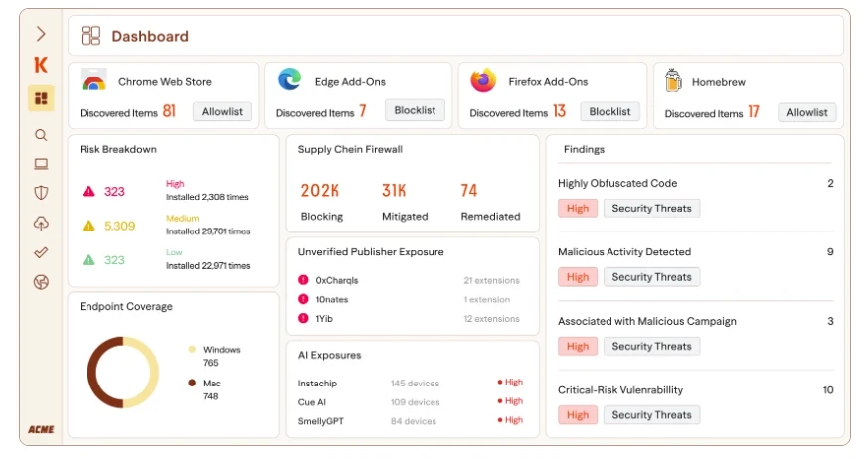This screenshot has height=462, width=868.
Task: Open the highlighted dashboard grid icon
Action: point(41,98)
